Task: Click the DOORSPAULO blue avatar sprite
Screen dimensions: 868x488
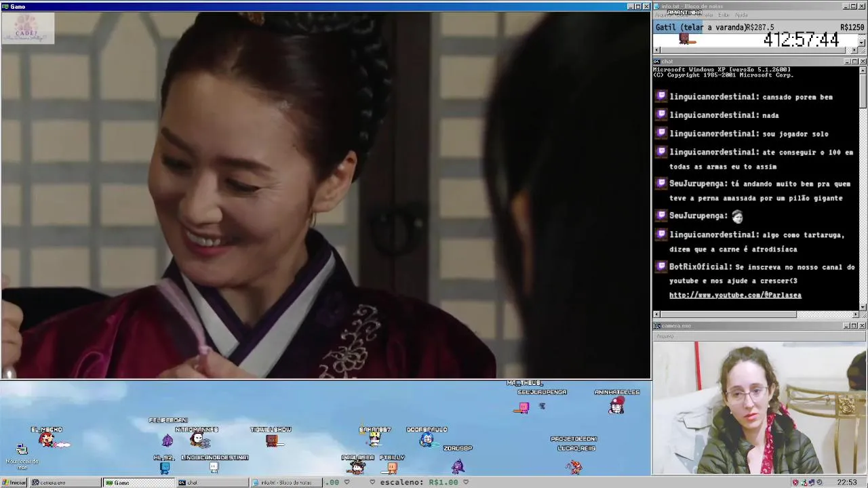Action: [x=426, y=441]
